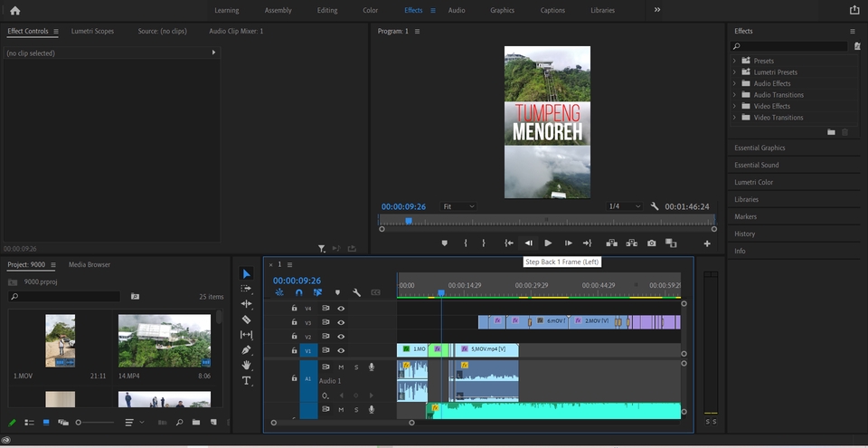The width and height of the screenshot is (868, 448).
Task: Open timeline display settings wrench
Action: [x=356, y=292]
